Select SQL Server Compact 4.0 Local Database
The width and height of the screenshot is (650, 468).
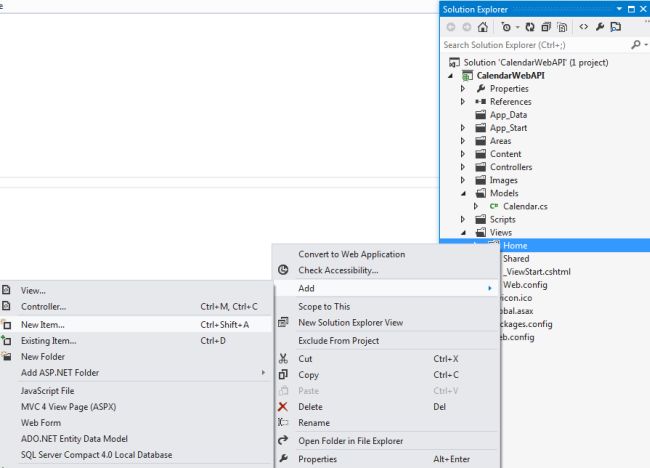(x=136, y=455)
